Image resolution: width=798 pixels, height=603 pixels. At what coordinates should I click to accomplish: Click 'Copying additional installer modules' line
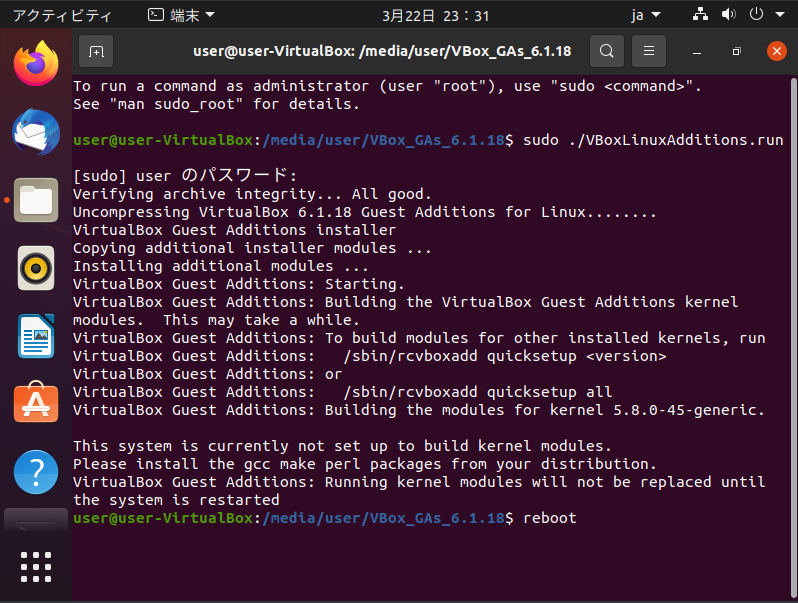pyautogui.click(x=252, y=248)
